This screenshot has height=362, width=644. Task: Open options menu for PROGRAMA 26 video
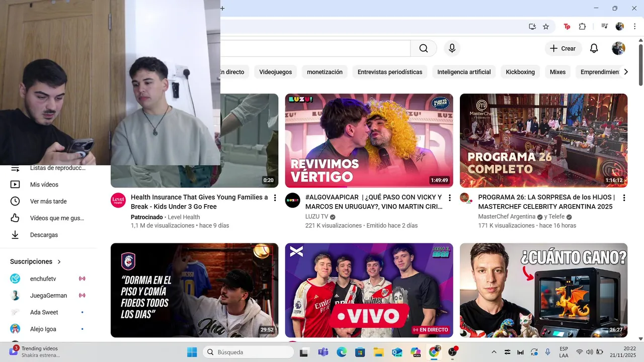[624, 198]
